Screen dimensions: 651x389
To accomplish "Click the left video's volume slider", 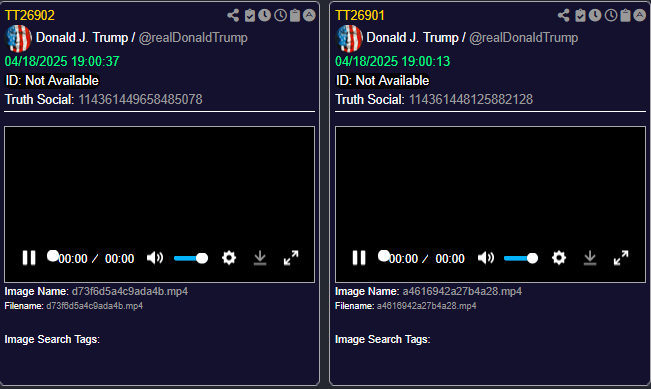I will [x=191, y=258].
